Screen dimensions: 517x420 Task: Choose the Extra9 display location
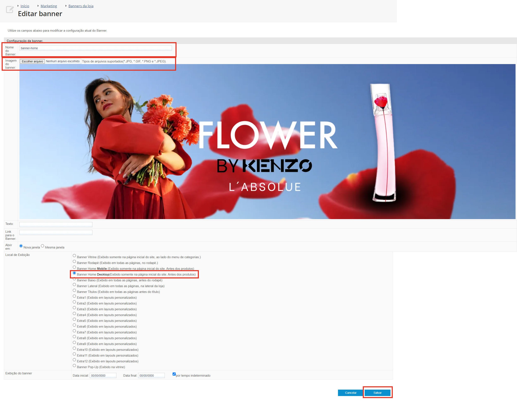74,343
